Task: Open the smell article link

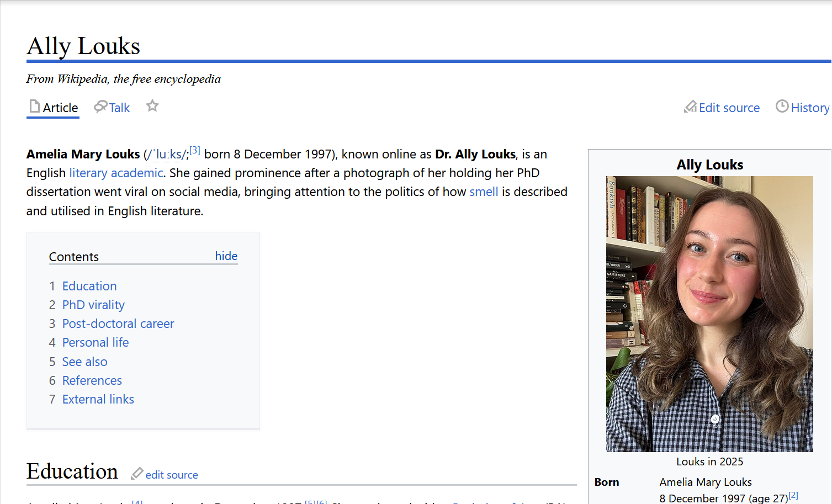Action: [484, 192]
